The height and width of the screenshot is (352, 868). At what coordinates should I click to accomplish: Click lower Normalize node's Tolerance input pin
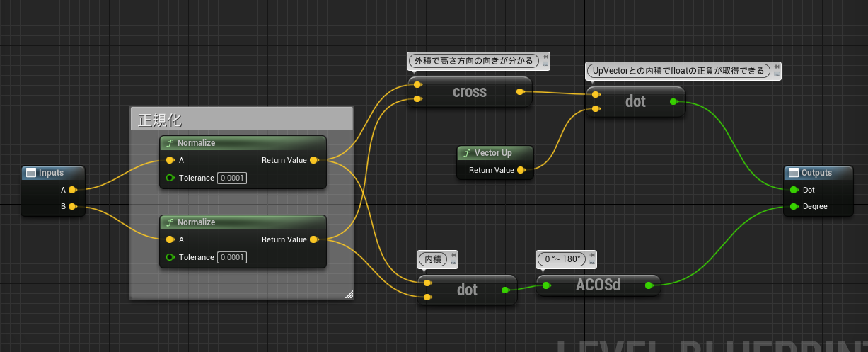(170, 257)
